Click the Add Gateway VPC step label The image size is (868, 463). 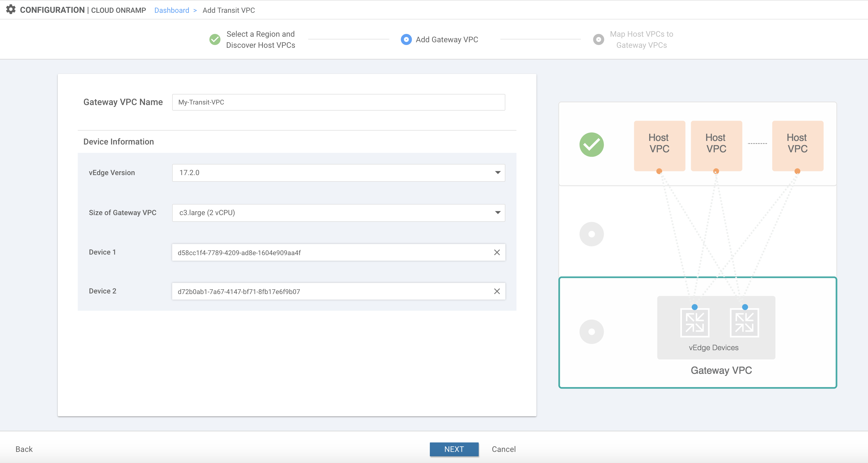(x=447, y=39)
